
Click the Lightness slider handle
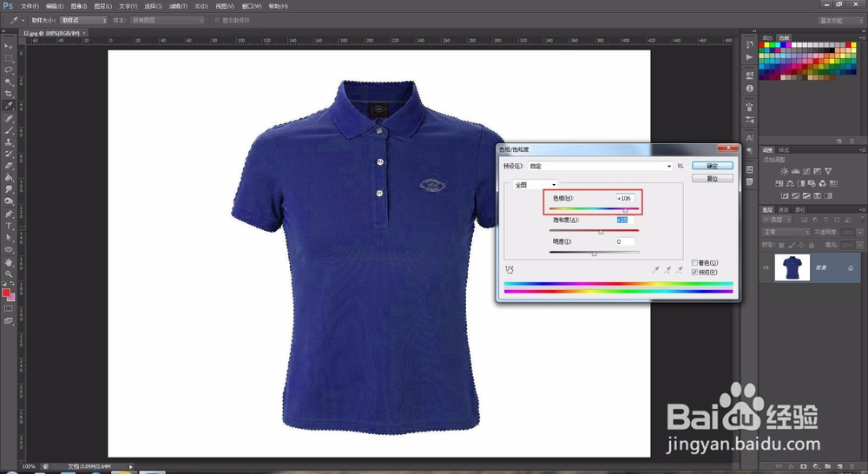[x=594, y=253]
